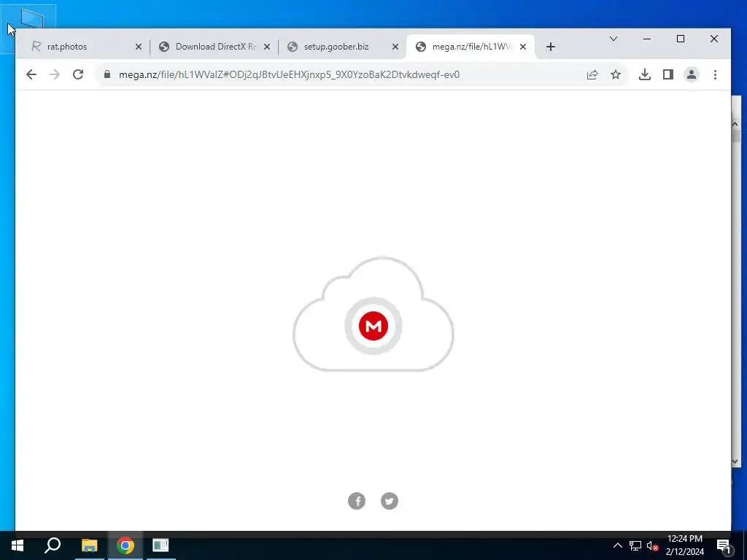The height and width of the screenshot is (560, 747).
Task: Click the muted volume tray icon
Action: [x=652, y=545]
